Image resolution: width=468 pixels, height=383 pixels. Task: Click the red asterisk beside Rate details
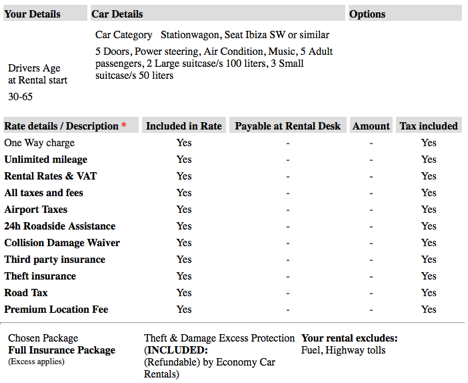tap(124, 125)
